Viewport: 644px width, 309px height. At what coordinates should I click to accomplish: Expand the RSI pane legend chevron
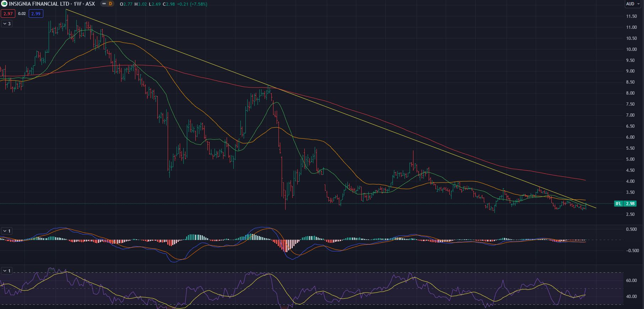(7, 271)
